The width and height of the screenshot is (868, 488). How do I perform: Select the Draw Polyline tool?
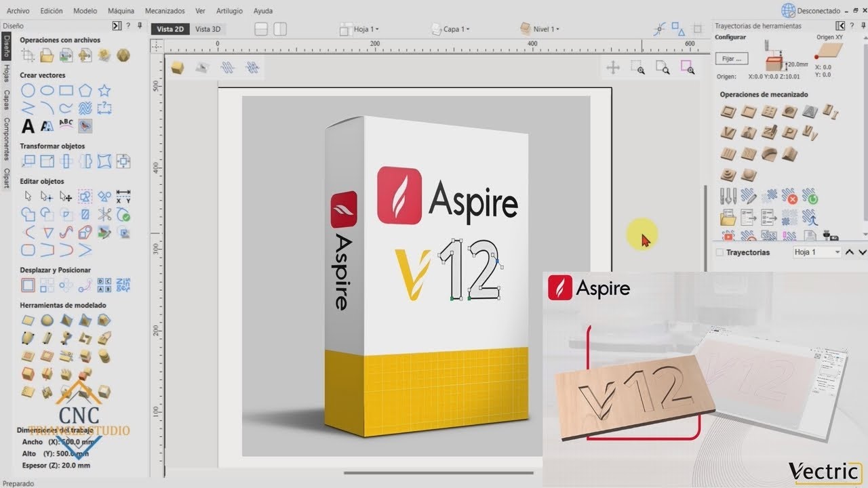pos(28,108)
